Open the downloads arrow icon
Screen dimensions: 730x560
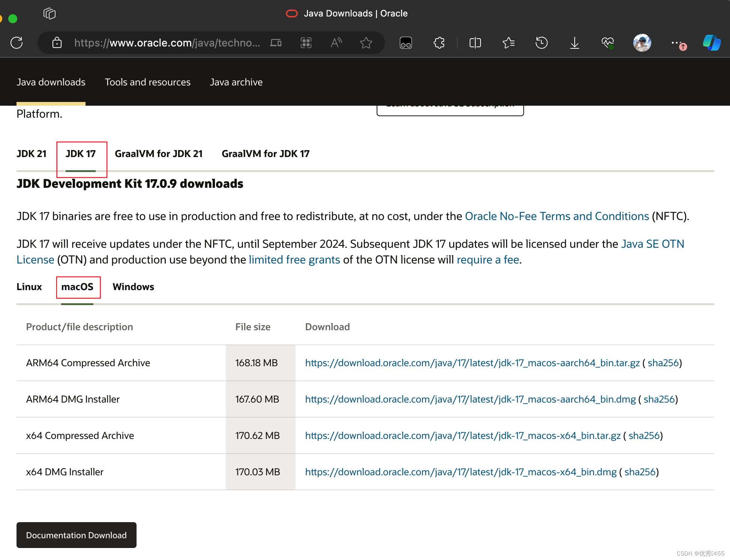tap(574, 43)
